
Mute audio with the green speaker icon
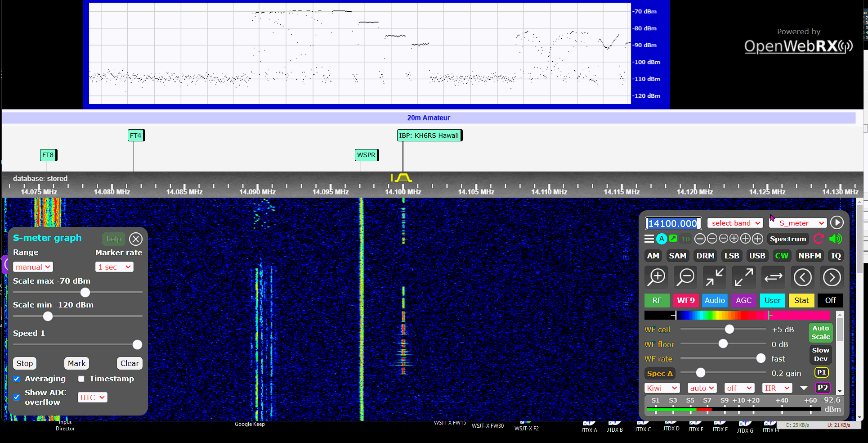point(836,239)
